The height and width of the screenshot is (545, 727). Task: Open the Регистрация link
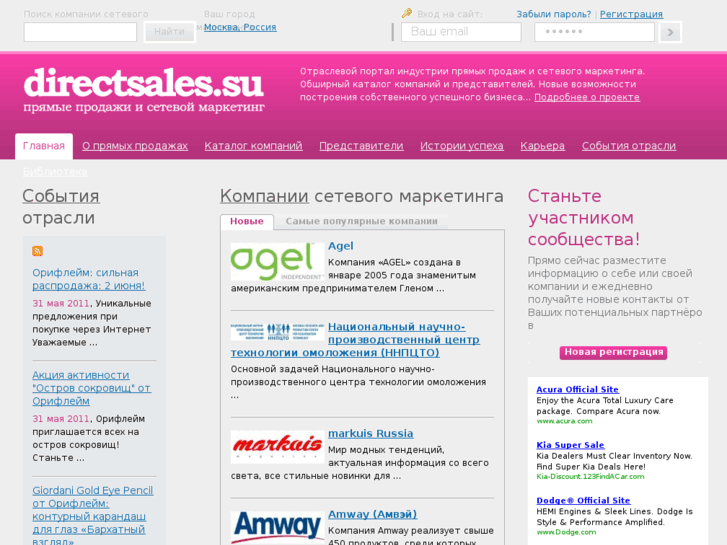point(631,14)
